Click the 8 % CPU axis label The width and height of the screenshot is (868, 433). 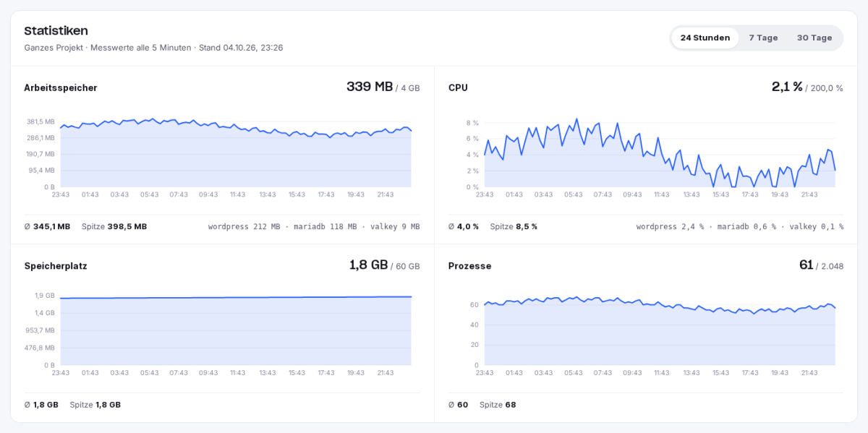(x=472, y=123)
